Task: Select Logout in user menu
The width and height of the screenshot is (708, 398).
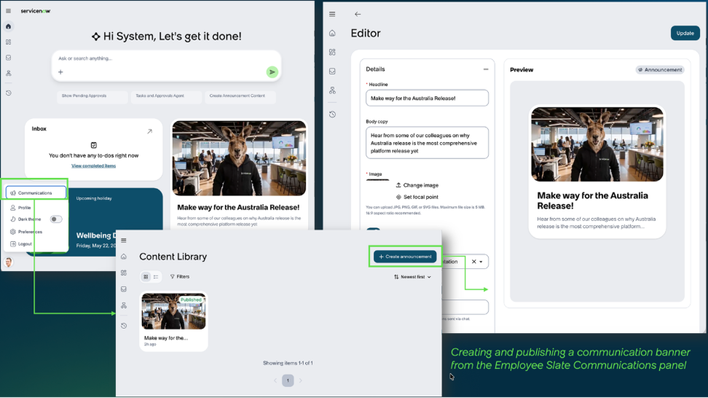Action: [21, 244]
